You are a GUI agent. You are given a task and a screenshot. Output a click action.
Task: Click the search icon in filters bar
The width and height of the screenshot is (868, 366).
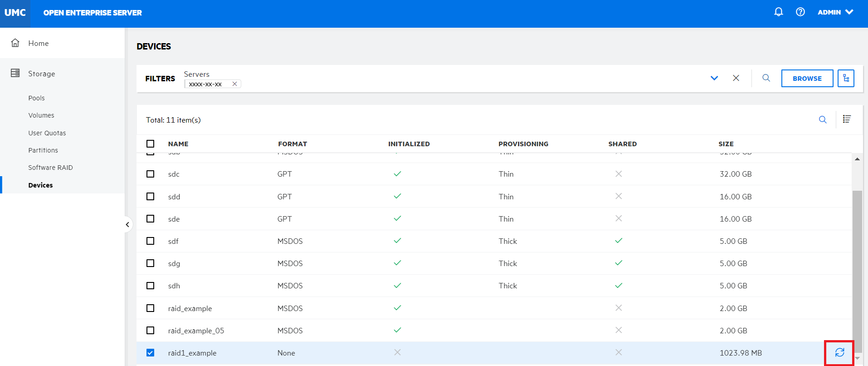[x=766, y=78]
